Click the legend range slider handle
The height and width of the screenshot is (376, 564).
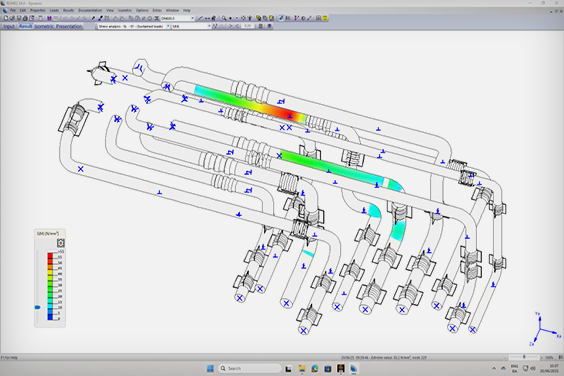pyautogui.click(x=38, y=307)
